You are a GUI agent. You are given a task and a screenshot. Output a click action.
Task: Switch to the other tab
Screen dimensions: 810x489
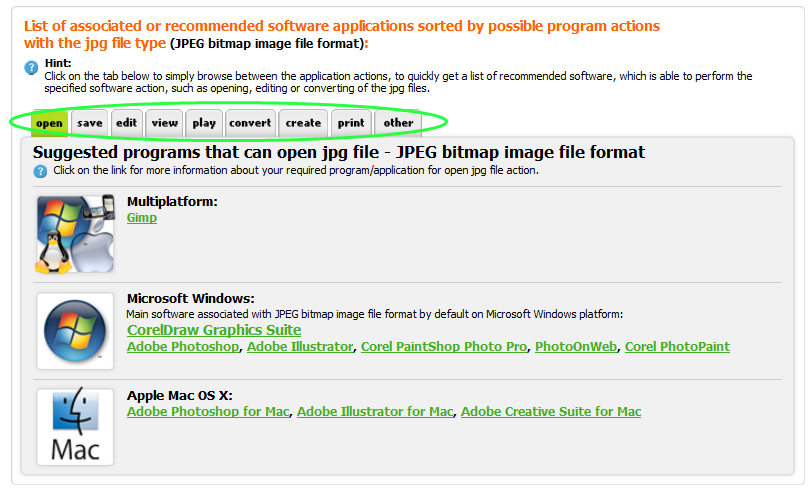click(398, 123)
